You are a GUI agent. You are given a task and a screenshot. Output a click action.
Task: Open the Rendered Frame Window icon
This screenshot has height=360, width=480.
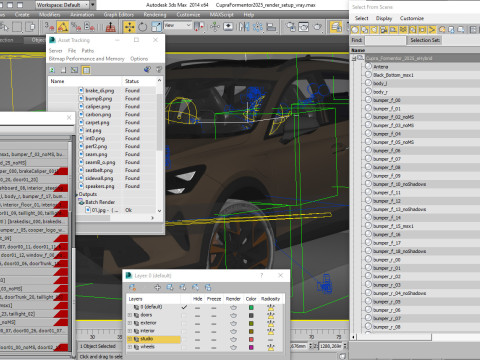coord(304,26)
